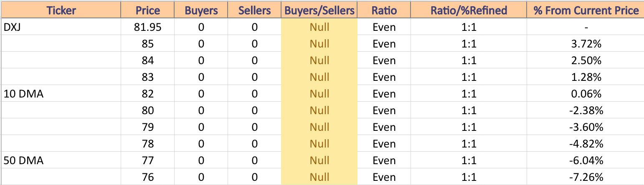644x185 pixels.
Task: Select the -6.04% cell in 50 DMA row
Action: click(586, 160)
